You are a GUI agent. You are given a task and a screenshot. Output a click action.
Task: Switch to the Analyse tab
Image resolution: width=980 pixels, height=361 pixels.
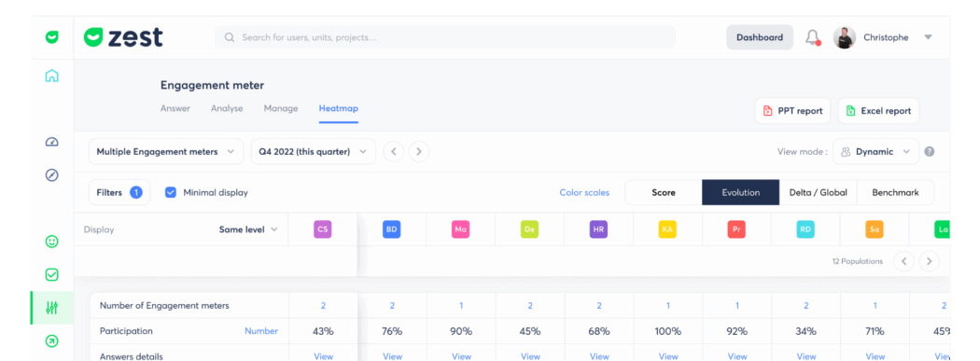tap(227, 108)
